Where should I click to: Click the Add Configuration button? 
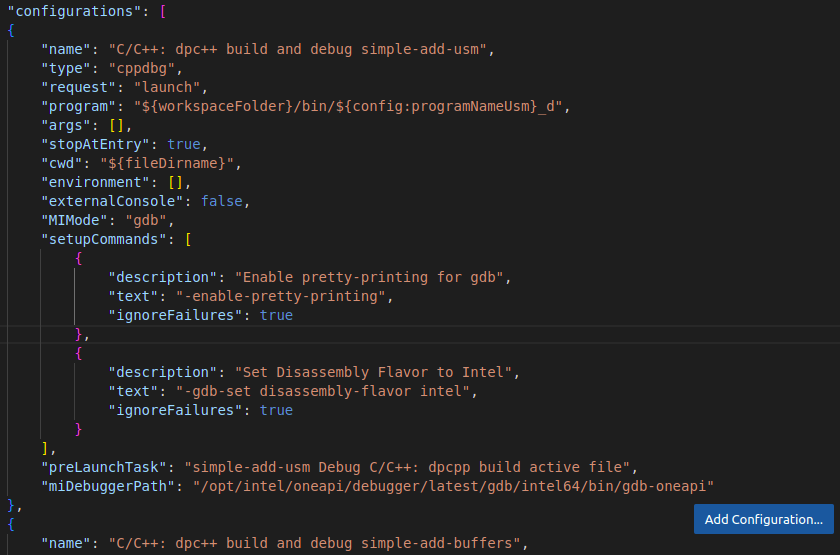(x=763, y=519)
